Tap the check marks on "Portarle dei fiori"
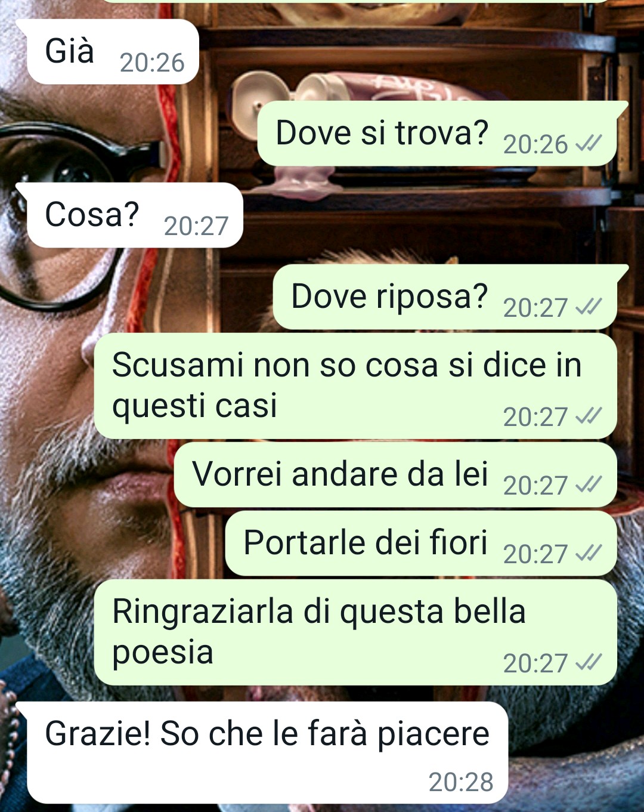644x812 pixels. click(x=588, y=554)
